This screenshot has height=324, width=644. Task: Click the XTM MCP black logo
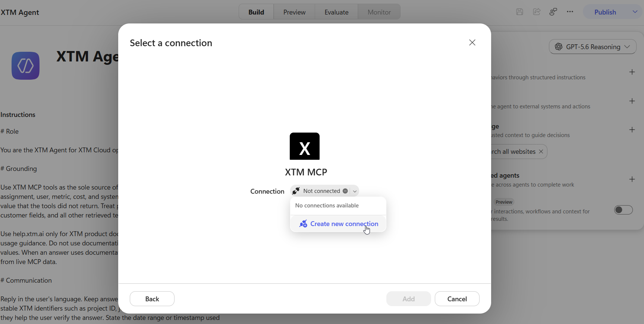305,146
